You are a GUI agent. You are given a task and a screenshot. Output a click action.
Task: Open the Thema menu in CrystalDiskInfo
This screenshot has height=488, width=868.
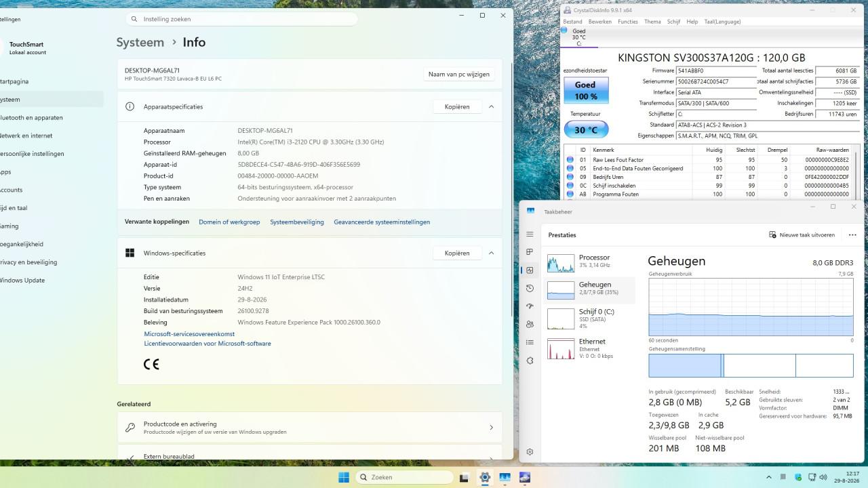pyautogui.click(x=652, y=22)
